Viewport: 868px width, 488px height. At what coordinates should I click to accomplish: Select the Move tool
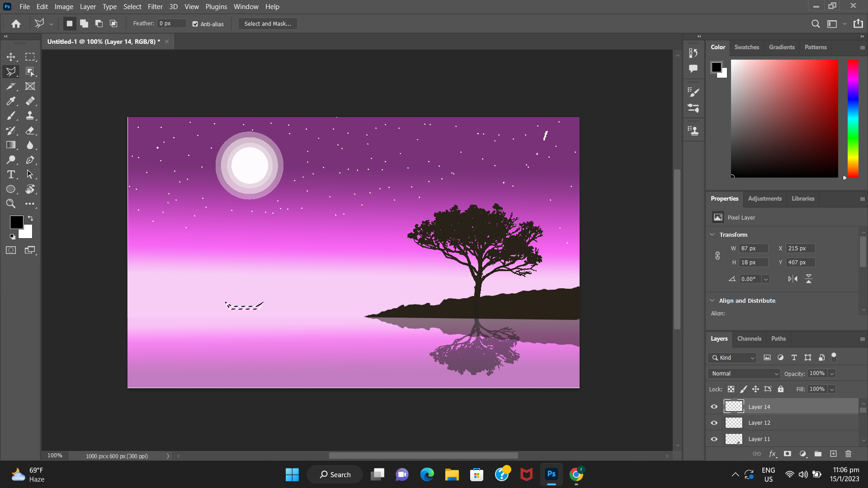11,57
